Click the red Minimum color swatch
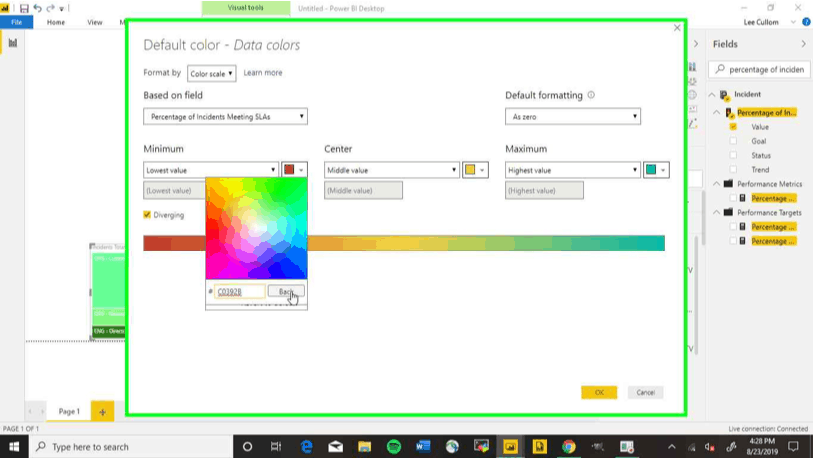The height and width of the screenshot is (460, 814). coord(289,170)
